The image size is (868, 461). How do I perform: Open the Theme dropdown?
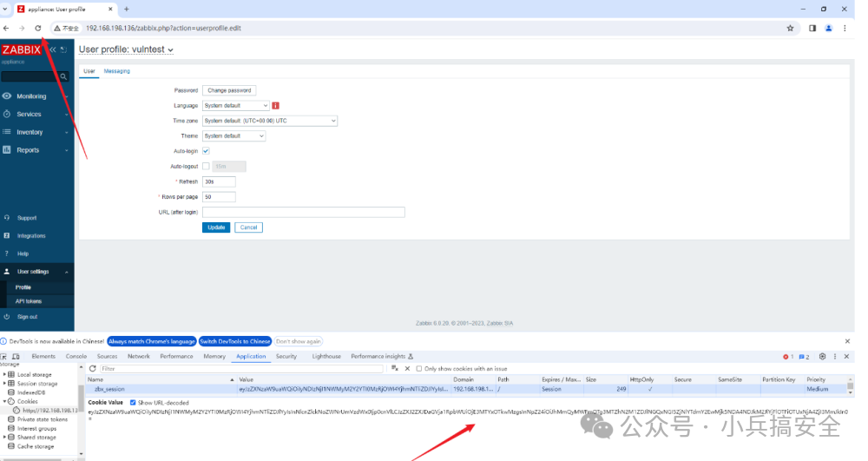(233, 136)
